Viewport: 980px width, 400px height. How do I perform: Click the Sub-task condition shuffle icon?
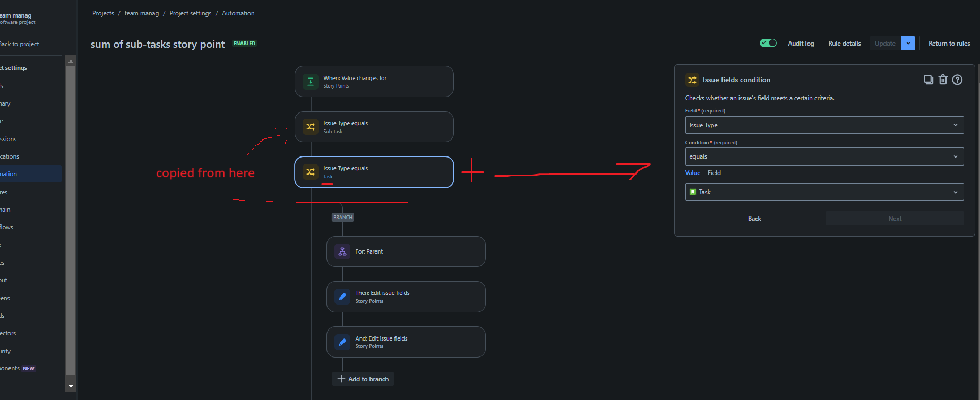pos(311,127)
